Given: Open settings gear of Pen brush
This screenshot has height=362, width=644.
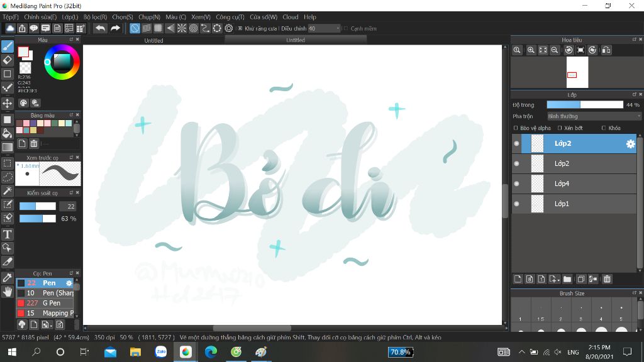Looking at the screenshot, I should 69,283.
